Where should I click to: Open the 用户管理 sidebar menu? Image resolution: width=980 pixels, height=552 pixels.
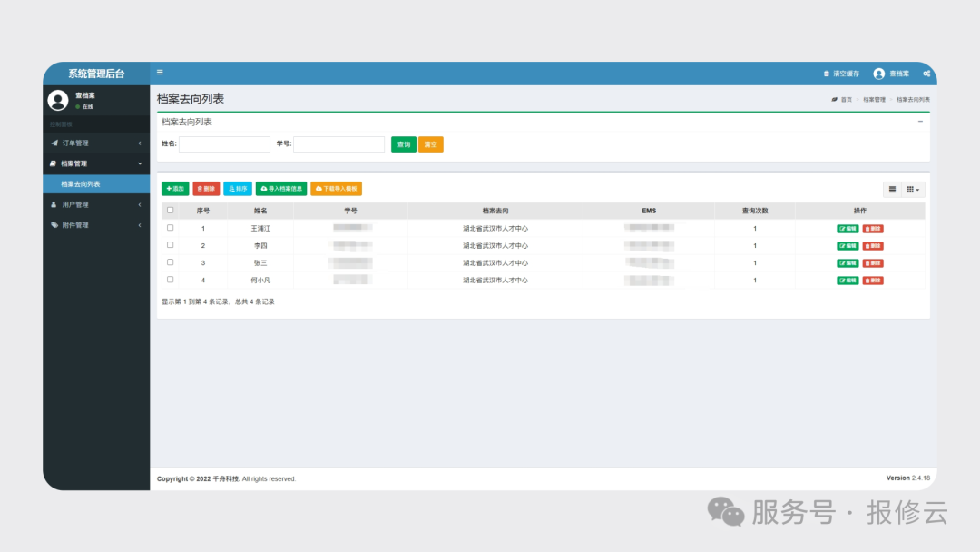pos(95,204)
